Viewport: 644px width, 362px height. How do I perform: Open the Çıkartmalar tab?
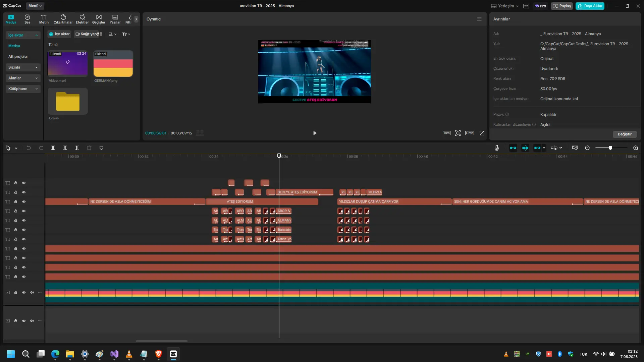tap(63, 19)
